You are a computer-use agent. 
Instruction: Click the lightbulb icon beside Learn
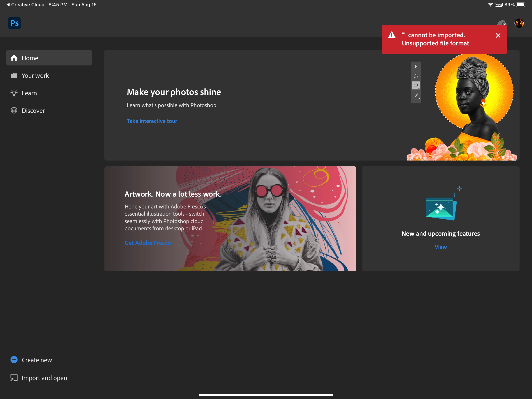14,93
